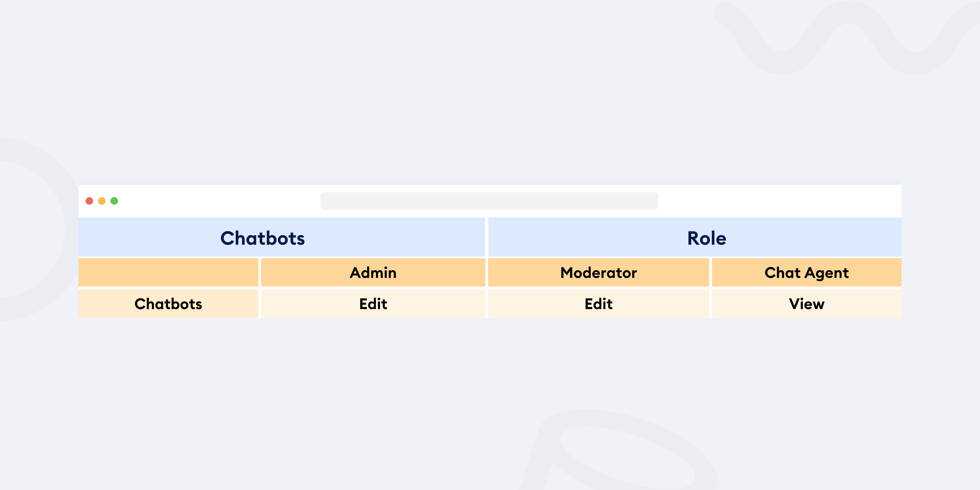Click the red close window dot

pos(89,201)
